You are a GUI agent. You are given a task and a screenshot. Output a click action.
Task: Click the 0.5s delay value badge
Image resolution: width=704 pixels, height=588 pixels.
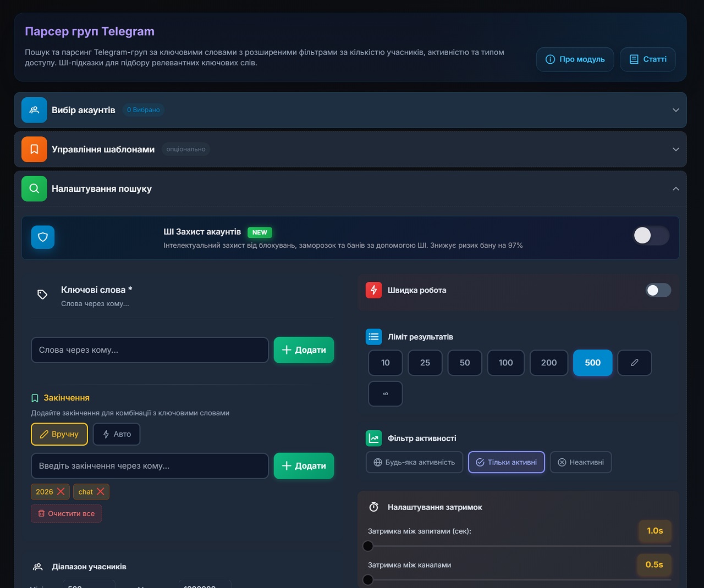click(x=654, y=564)
